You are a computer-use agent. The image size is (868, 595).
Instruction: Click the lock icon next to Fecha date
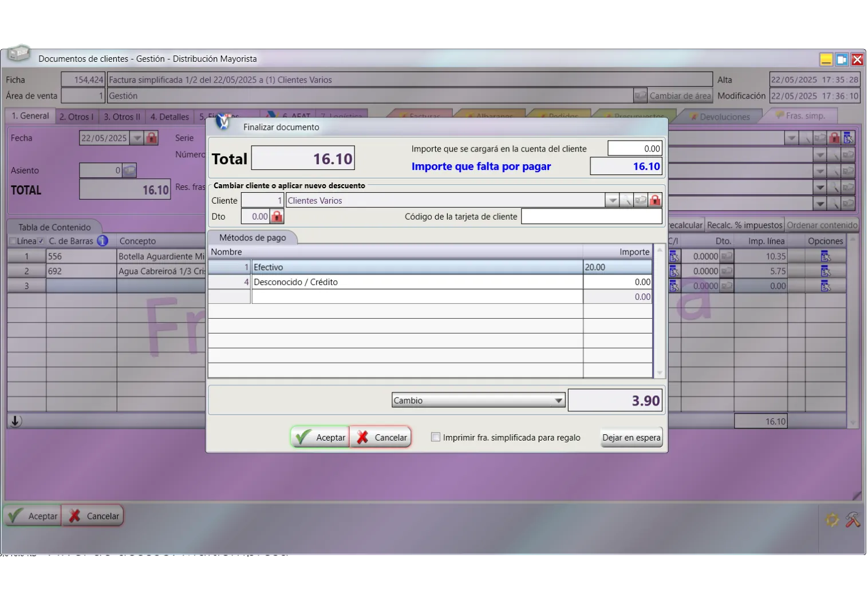pos(151,138)
